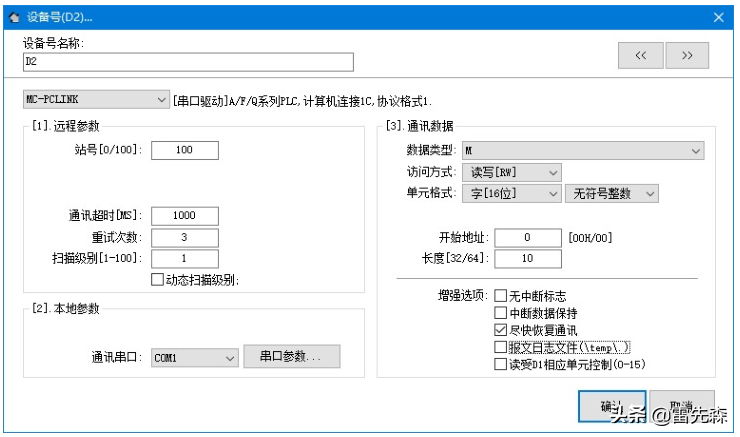Open the 无符号整数 dropdown
740x437 pixels.
point(610,193)
